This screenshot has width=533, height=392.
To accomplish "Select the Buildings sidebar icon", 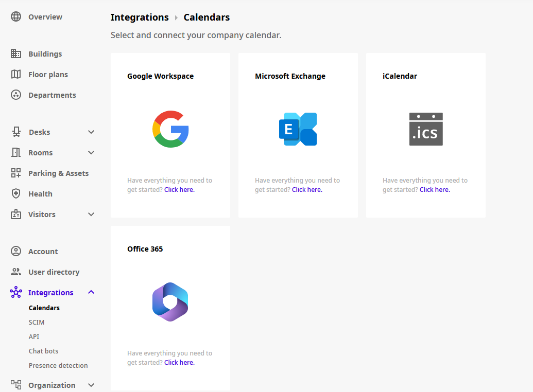I will [x=16, y=54].
